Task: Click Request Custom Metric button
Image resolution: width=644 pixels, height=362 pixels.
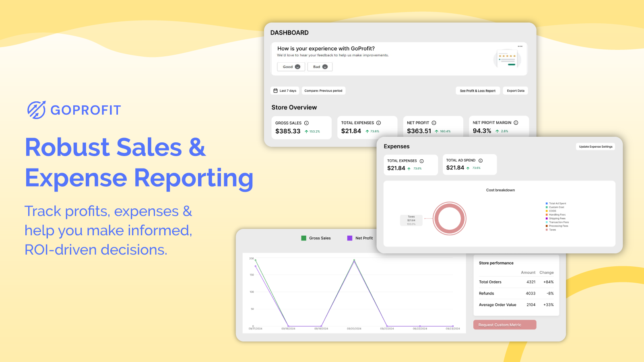Action: click(x=505, y=325)
